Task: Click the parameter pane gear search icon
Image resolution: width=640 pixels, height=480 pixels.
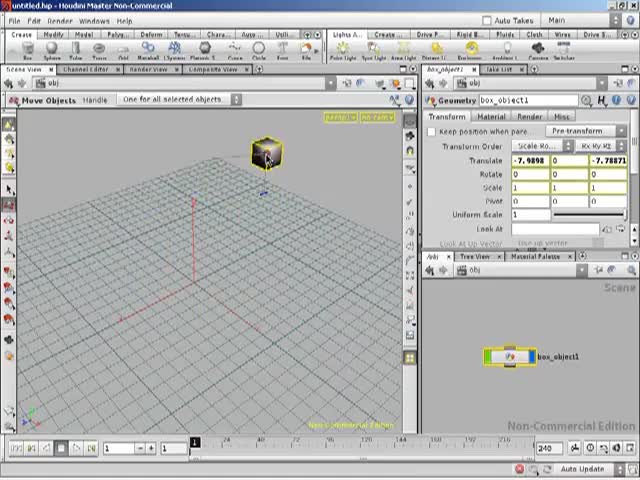Action: pos(587,100)
